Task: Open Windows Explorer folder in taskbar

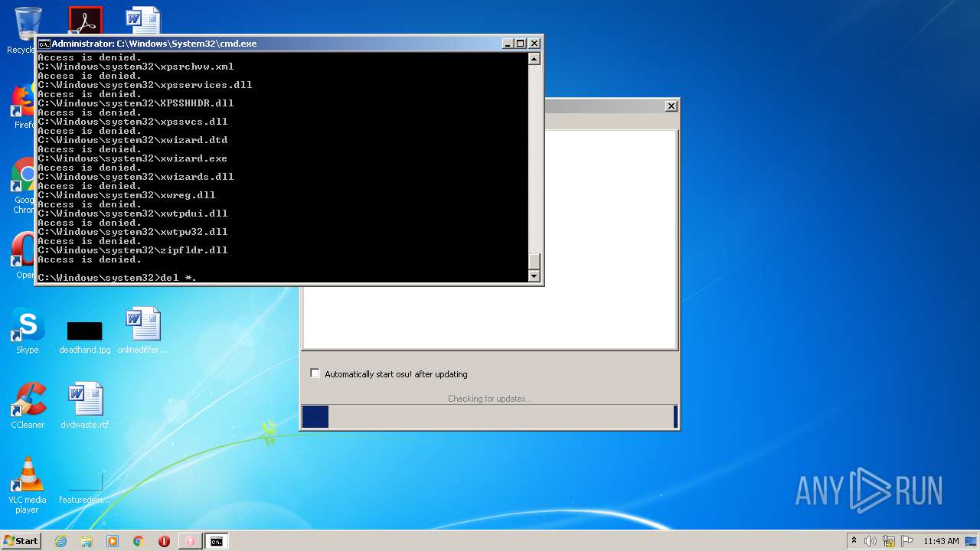Action: click(87, 541)
